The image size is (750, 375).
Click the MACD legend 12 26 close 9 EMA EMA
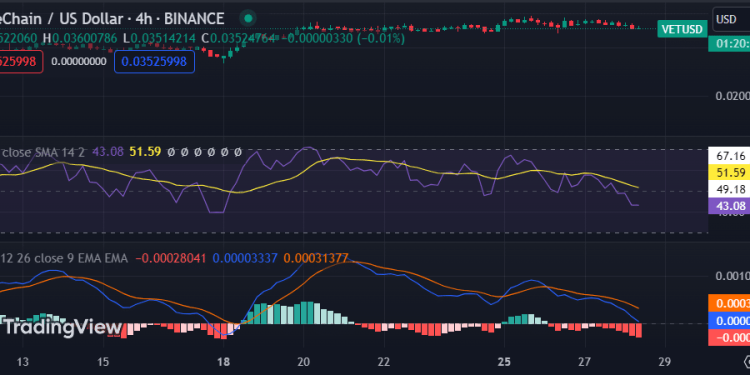click(64, 259)
